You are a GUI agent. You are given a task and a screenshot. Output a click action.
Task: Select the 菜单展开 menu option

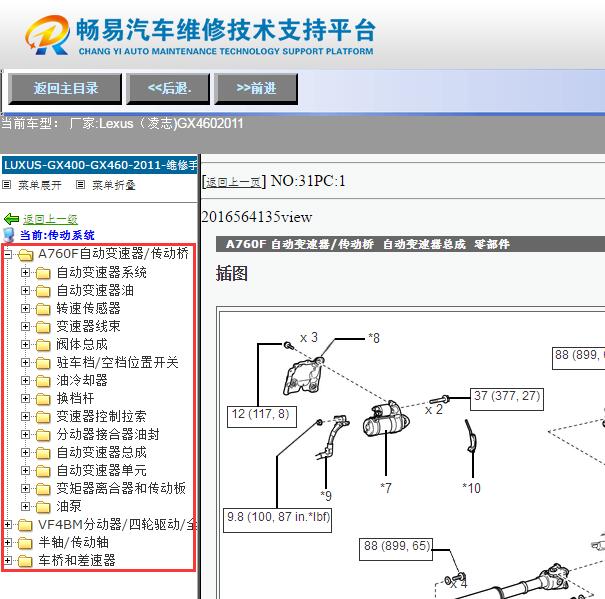(x=40, y=185)
